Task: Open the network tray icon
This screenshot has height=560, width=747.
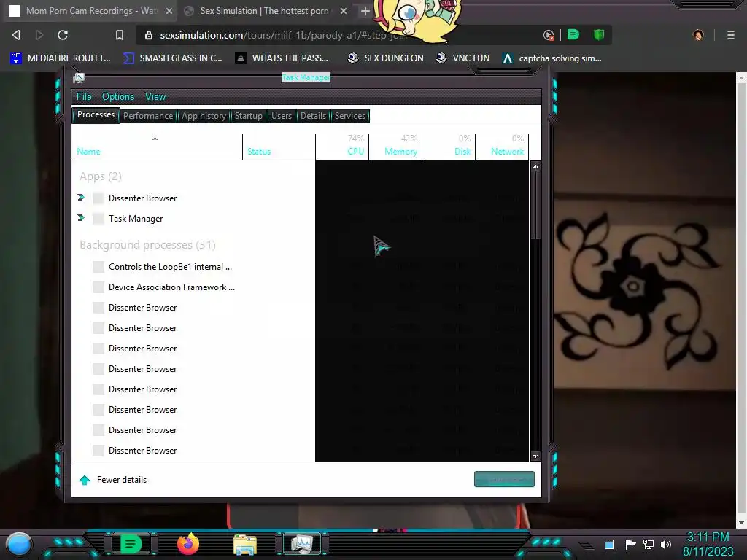Action: coord(649,544)
